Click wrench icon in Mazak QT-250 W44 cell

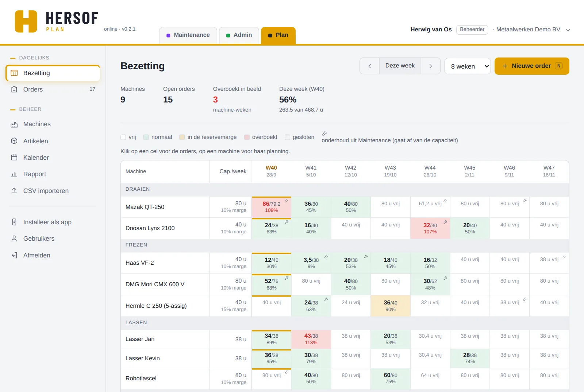(x=446, y=201)
